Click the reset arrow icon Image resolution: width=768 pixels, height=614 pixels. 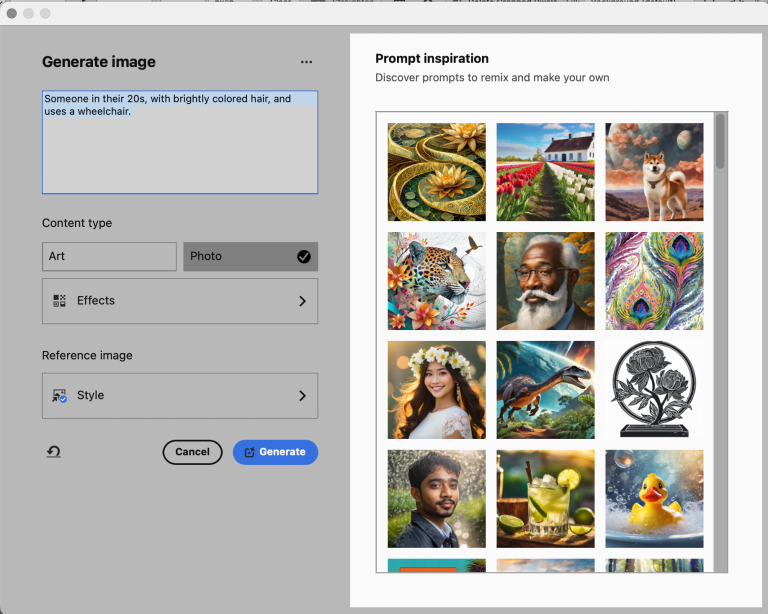click(54, 452)
